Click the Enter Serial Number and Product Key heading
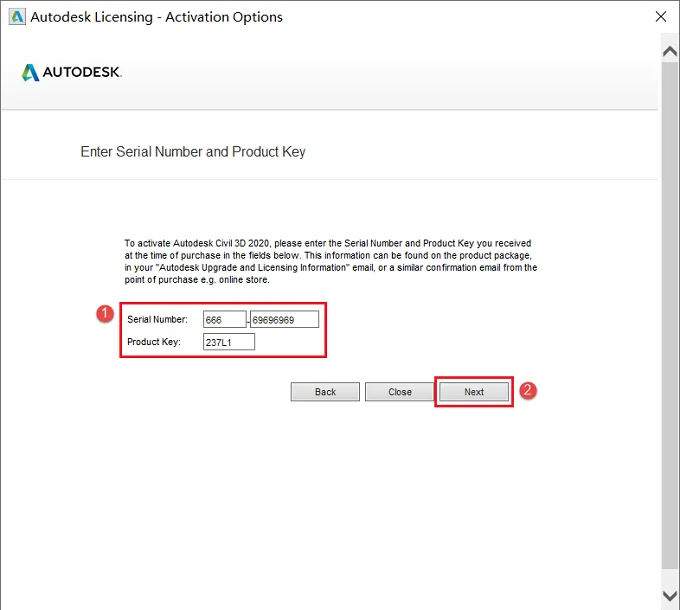This screenshot has width=680, height=610. pyautogui.click(x=193, y=152)
